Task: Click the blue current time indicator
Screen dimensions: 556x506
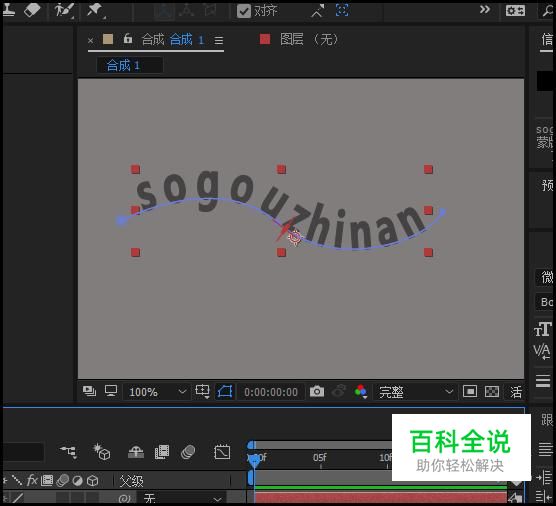Action: 254,460
